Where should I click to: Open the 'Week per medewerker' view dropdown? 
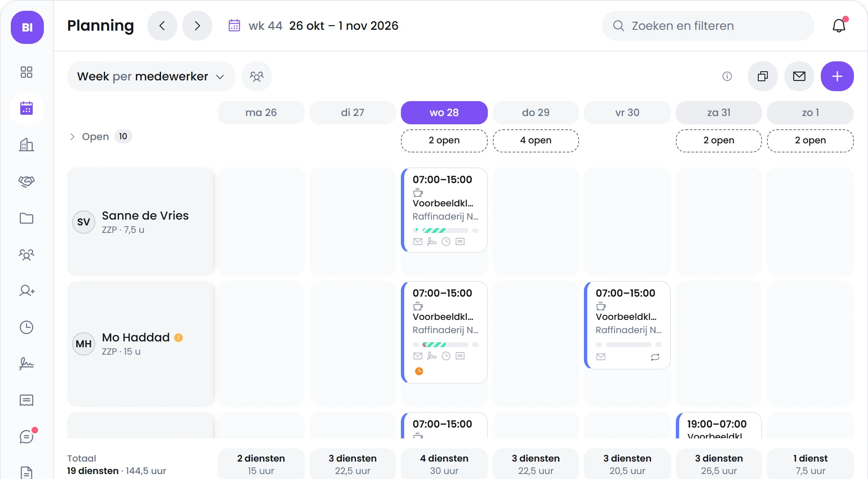coord(151,76)
